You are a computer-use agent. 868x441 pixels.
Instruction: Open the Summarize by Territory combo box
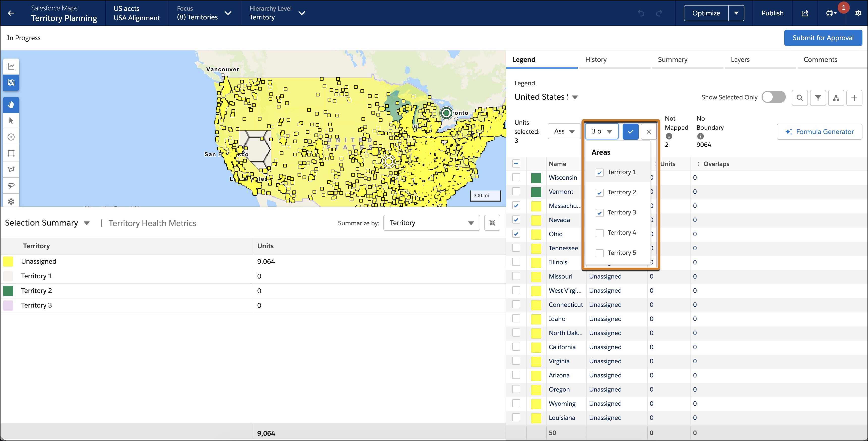(431, 223)
